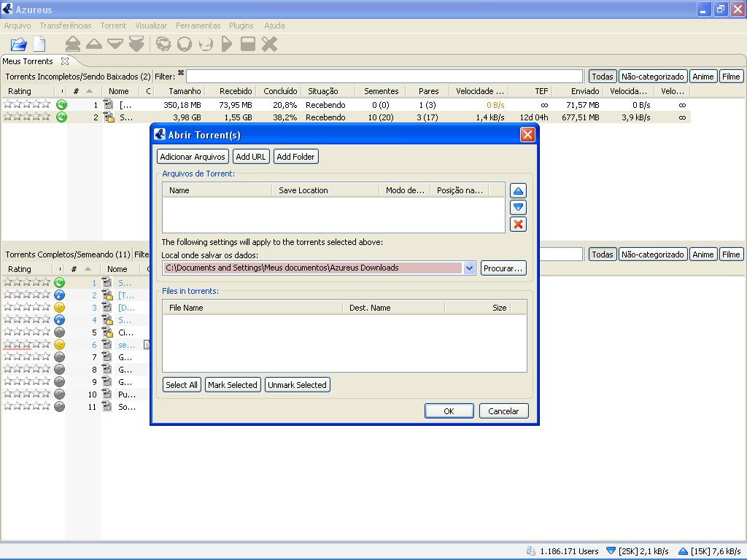This screenshot has width=747, height=560.
Task: Open the Visualizar menu
Action: click(x=150, y=26)
